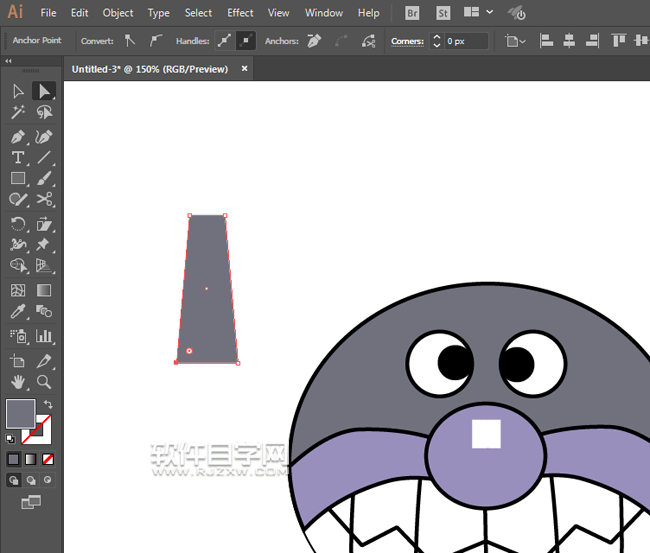Convert anchor point to corner

pyautogui.click(x=129, y=41)
